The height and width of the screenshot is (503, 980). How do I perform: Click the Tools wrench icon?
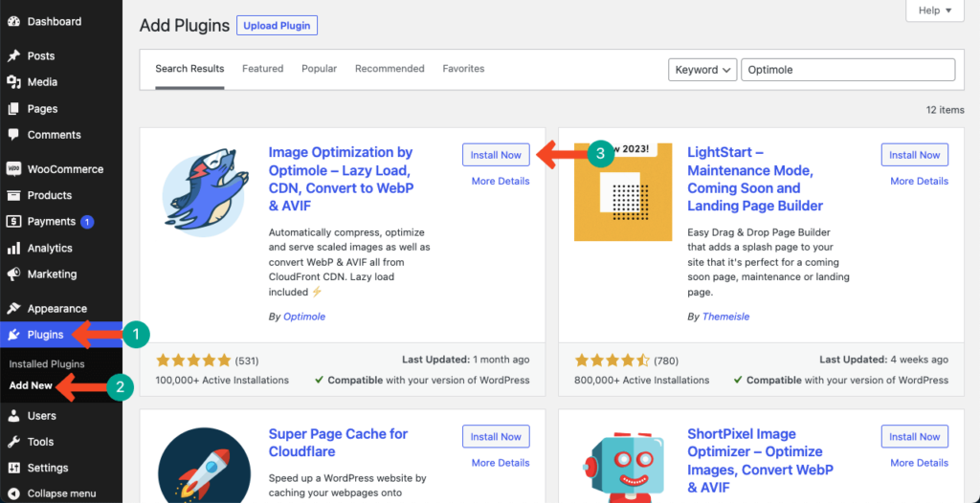pyautogui.click(x=13, y=443)
